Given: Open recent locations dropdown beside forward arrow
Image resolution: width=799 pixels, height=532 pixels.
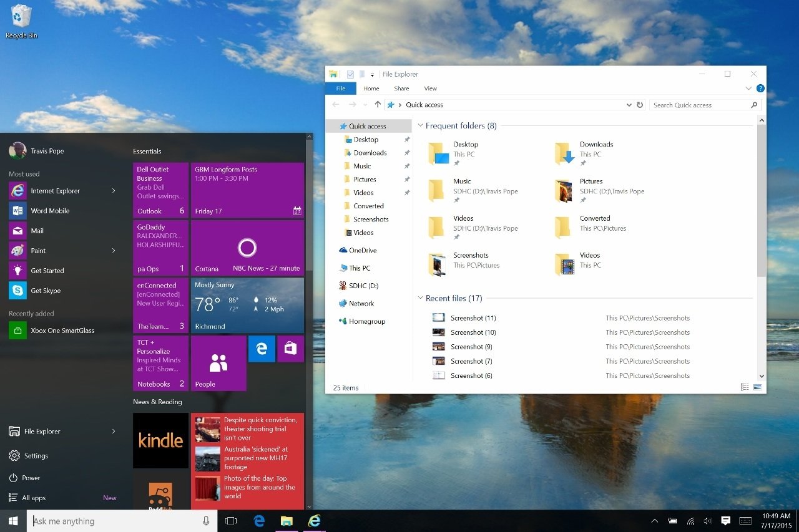Looking at the screenshot, I should (365, 105).
